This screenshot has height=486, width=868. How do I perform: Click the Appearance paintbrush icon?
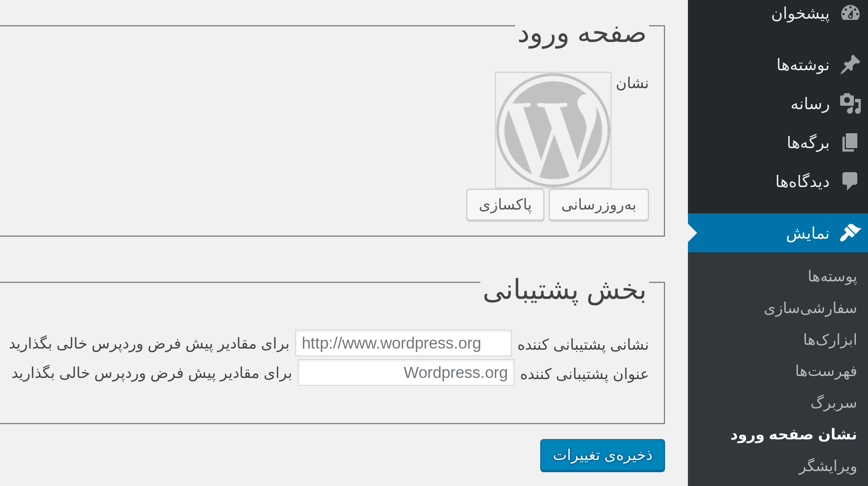pos(850,233)
